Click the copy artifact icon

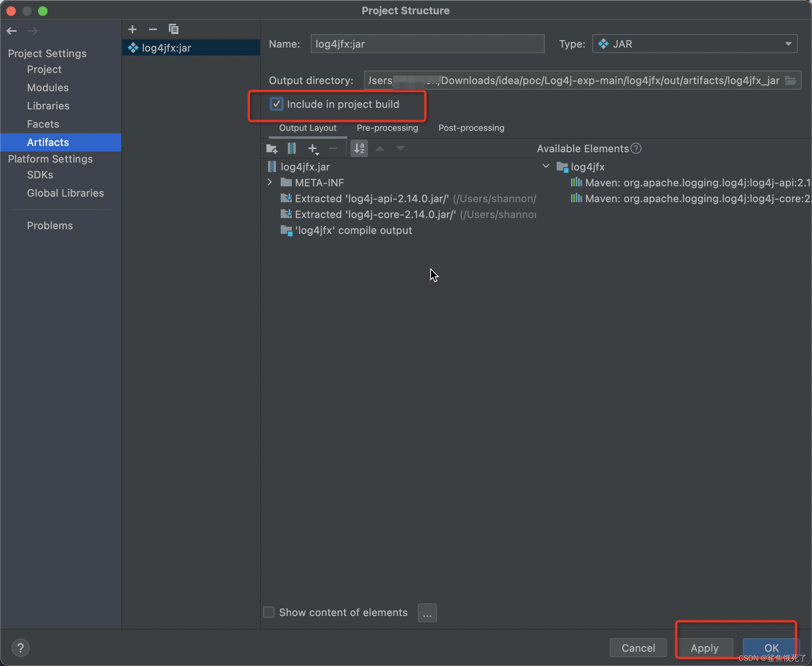173,29
